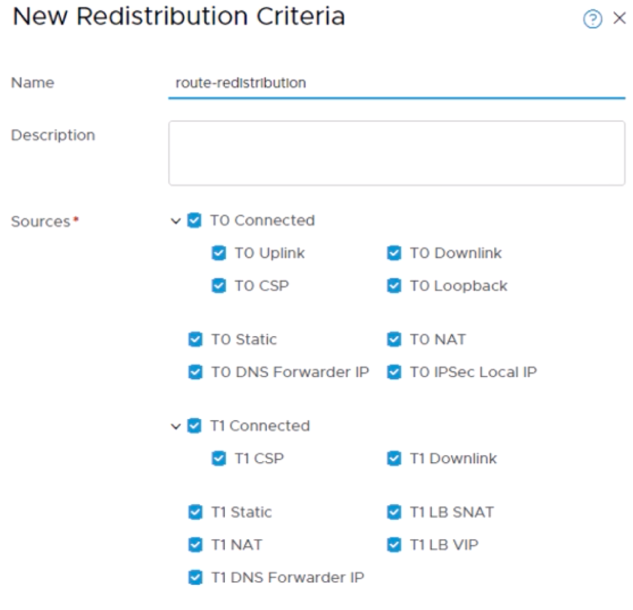Click the Name input field

(x=397, y=83)
